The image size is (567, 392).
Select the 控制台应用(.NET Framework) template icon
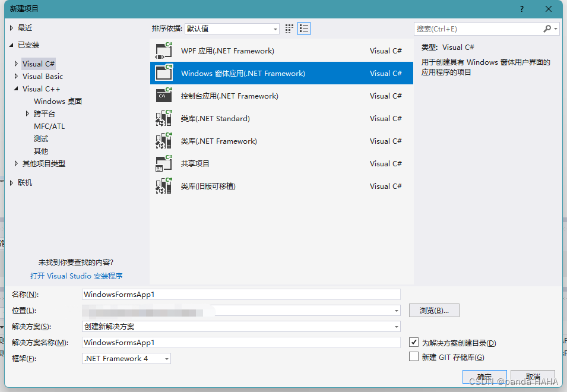coord(163,96)
